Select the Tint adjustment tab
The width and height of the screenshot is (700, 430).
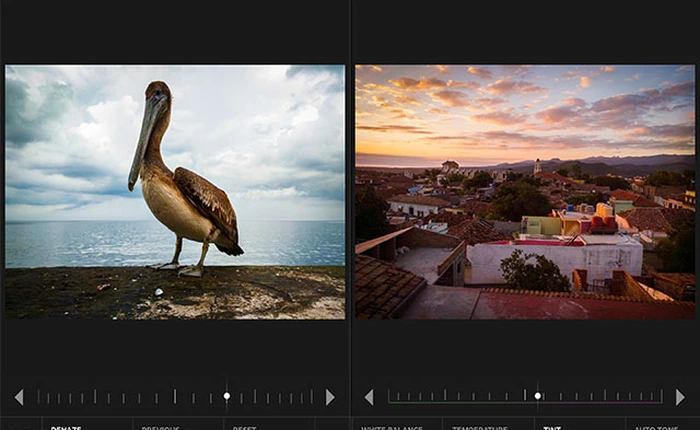tap(579, 425)
